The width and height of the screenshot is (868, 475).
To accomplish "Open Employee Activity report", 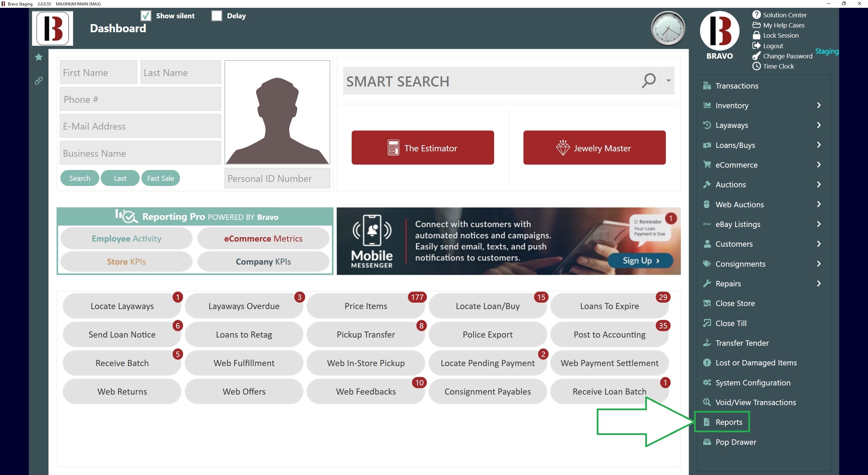I will tap(126, 239).
